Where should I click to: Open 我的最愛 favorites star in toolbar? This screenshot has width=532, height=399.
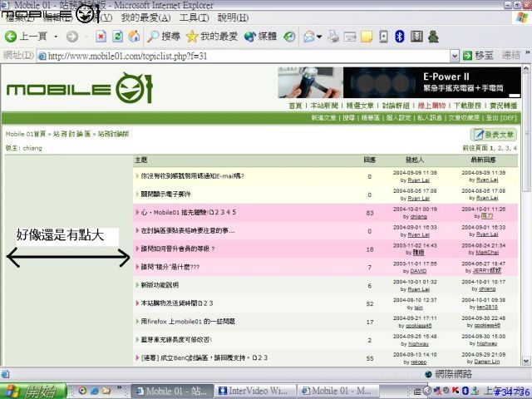pyautogui.click(x=212, y=37)
